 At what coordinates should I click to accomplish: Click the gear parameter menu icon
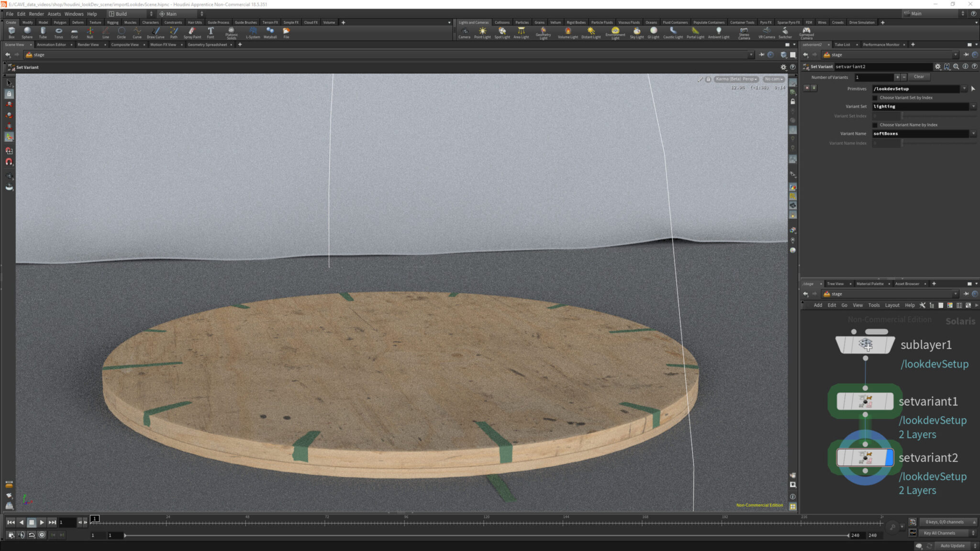[938, 66]
